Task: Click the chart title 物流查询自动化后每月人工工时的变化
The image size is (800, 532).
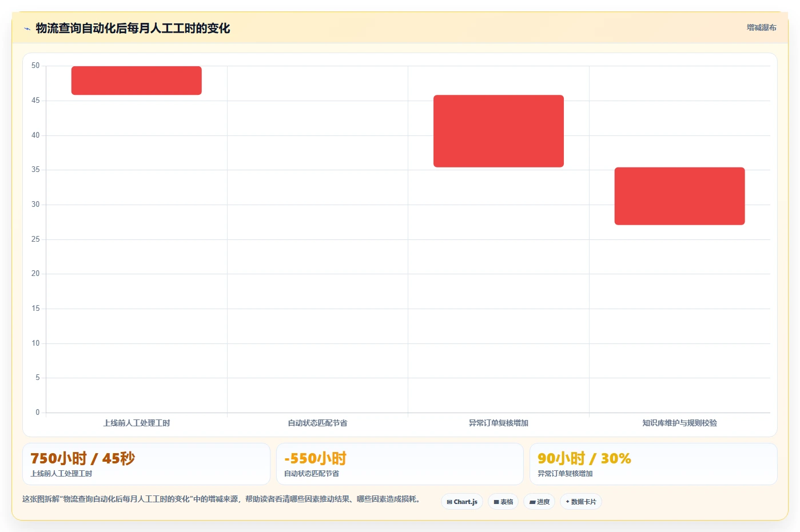Action: pyautogui.click(x=133, y=29)
